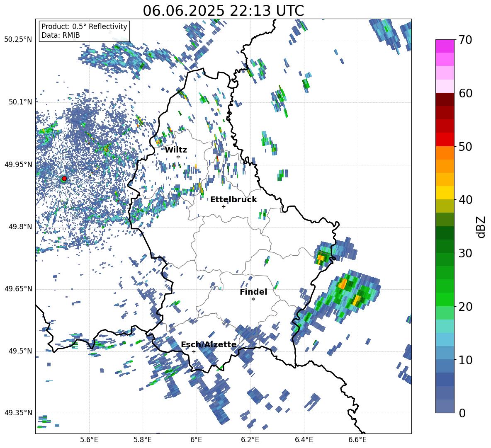Click the latitude label '49.95°N'
Viewport: 491px width, 448px height.
[x=18, y=164]
